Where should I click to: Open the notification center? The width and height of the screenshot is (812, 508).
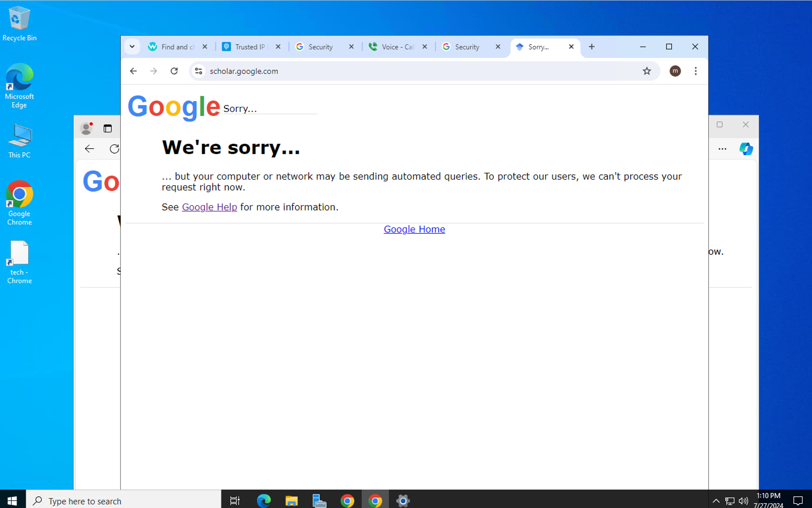click(798, 501)
